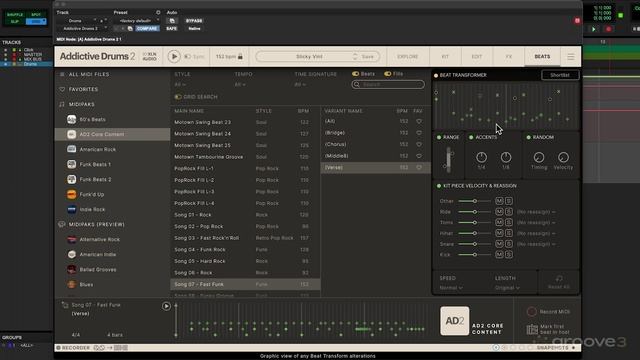Open the Ride reassign dropdown
This screenshot has height=360, width=640.
(x=536, y=212)
